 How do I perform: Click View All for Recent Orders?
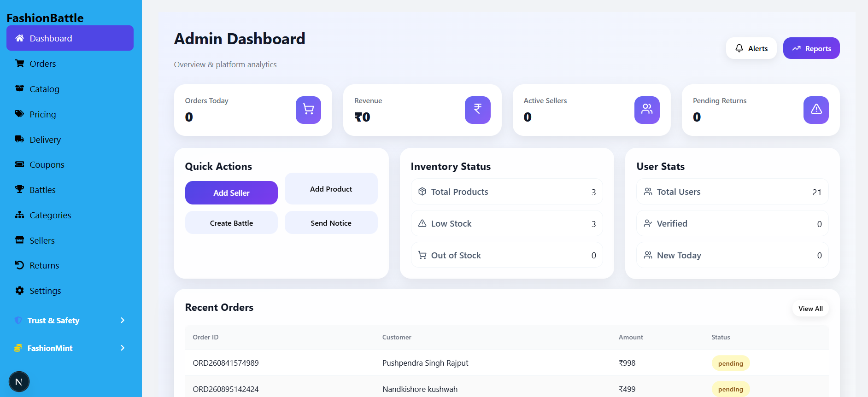coord(810,309)
